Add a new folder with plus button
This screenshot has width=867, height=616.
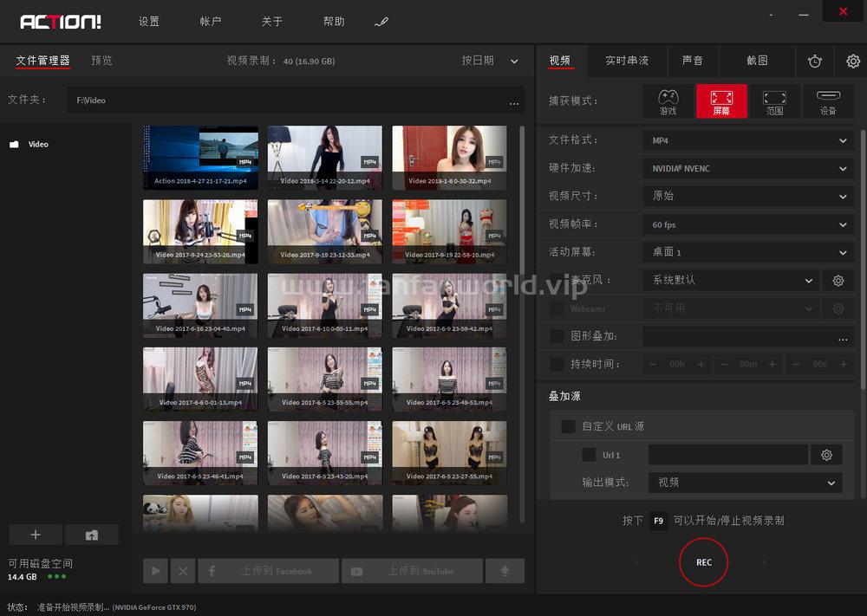tap(36, 535)
